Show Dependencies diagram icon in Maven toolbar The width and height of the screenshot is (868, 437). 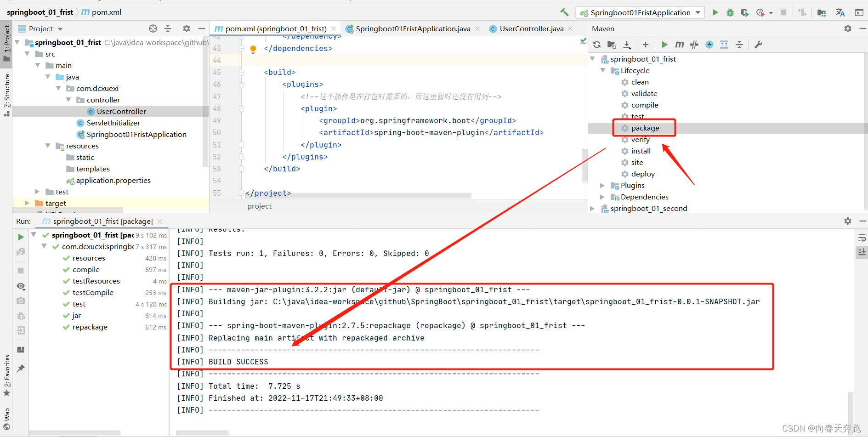(724, 45)
